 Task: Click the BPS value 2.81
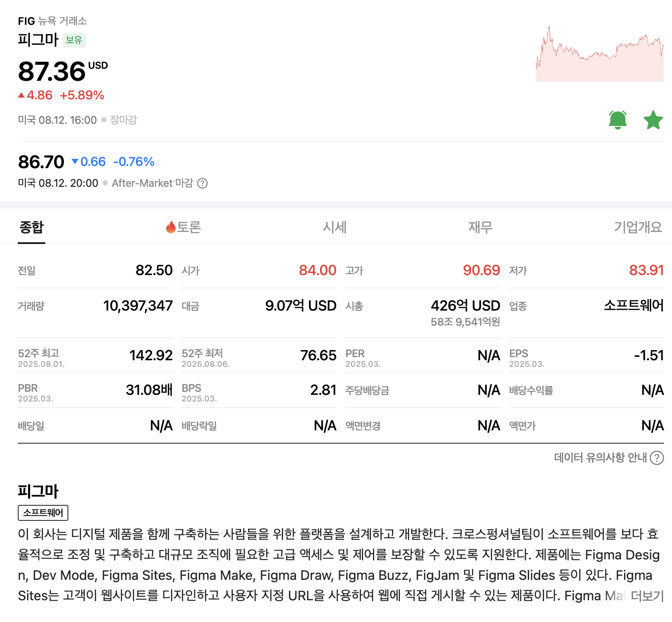tap(323, 390)
